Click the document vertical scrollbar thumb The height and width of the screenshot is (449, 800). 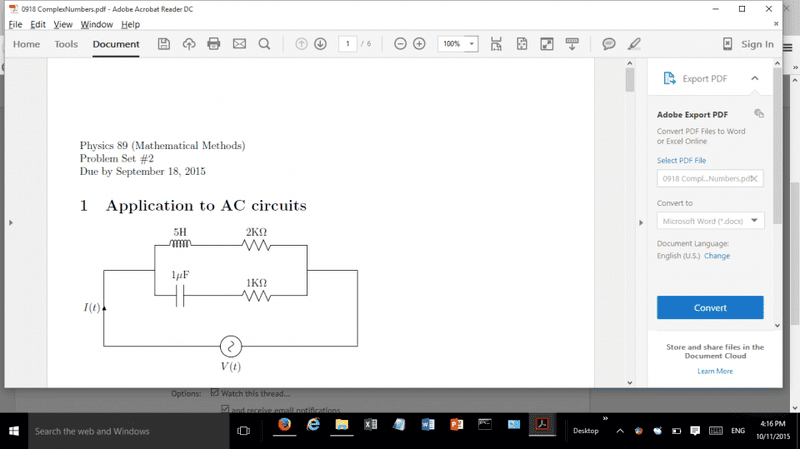pyautogui.click(x=630, y=80)
